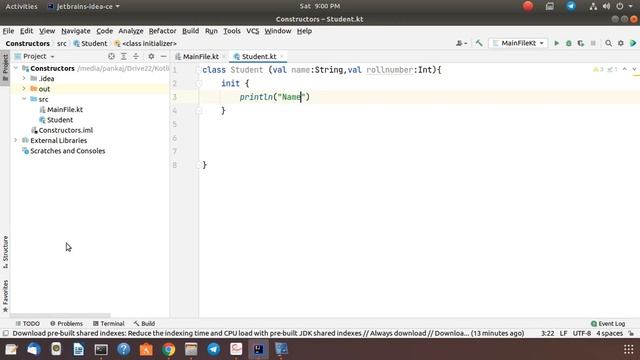This screenshot has height=360, width=640.
Task: Open the Build menu
Action: click(x=190, y=31)
